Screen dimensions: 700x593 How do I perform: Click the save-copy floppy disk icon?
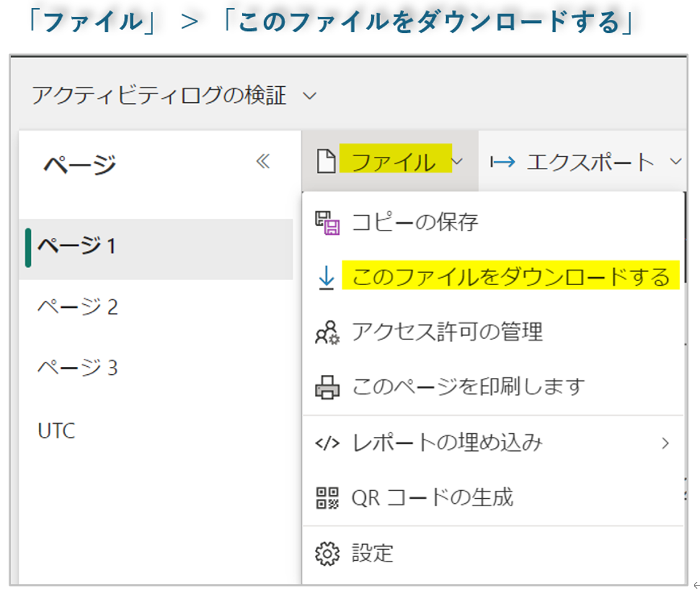(327, 222)
